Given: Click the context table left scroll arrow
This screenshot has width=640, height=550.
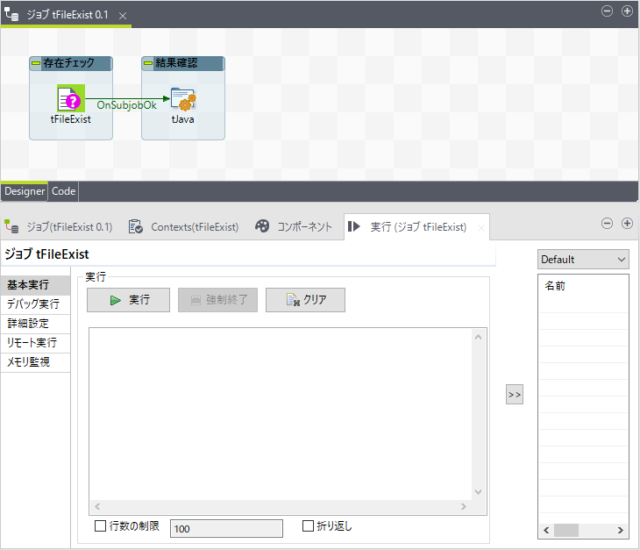Looking at the screenshot, I should click(546, 530).
